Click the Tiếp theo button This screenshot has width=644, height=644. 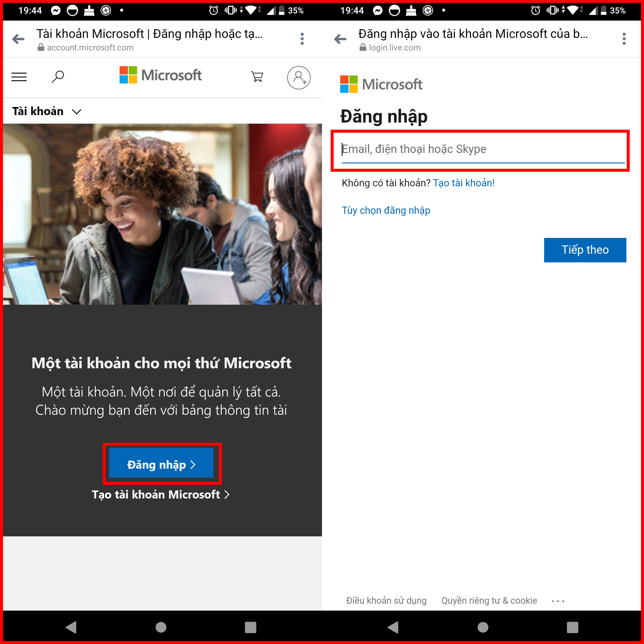(585, 250)
